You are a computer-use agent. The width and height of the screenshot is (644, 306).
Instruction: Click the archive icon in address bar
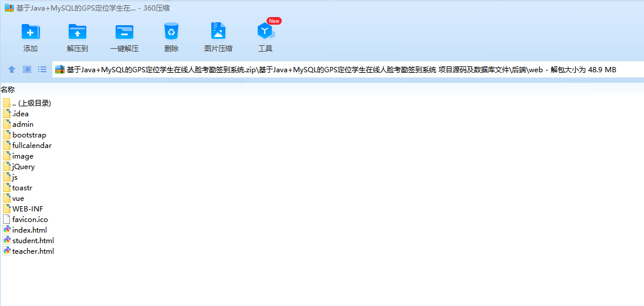[x=60, y=69]
